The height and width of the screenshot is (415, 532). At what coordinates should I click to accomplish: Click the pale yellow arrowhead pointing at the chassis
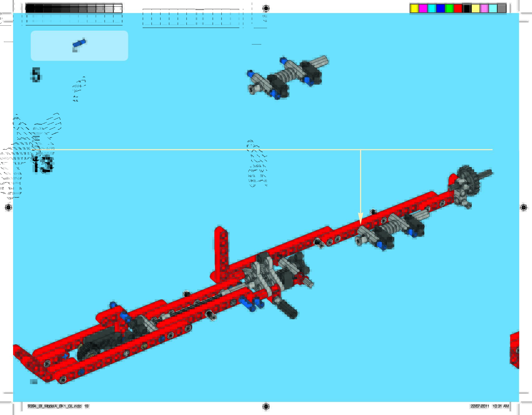360,218
